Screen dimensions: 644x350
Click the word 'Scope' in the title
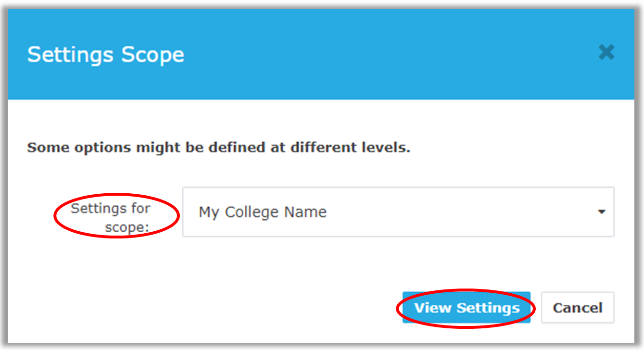click(152, 55)
